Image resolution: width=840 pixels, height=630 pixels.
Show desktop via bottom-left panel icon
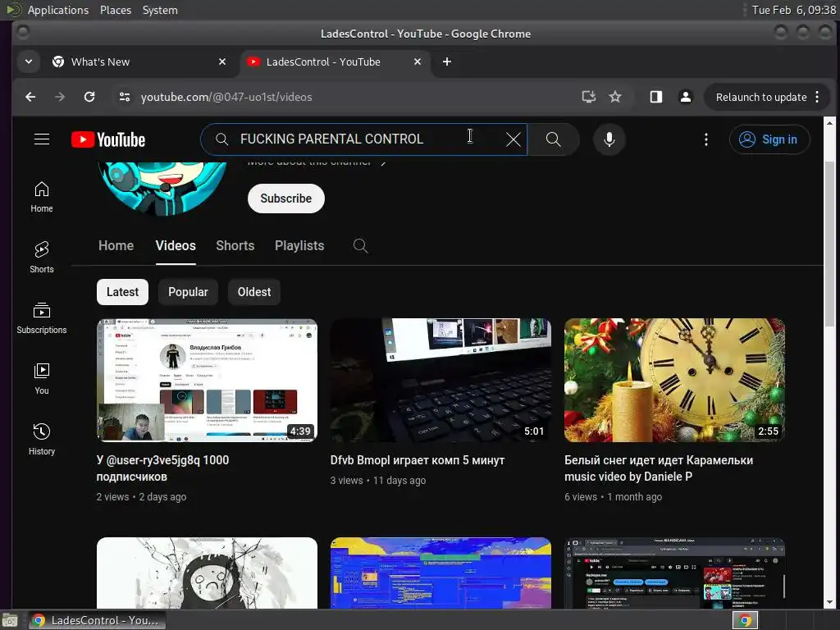click(10, 620)
